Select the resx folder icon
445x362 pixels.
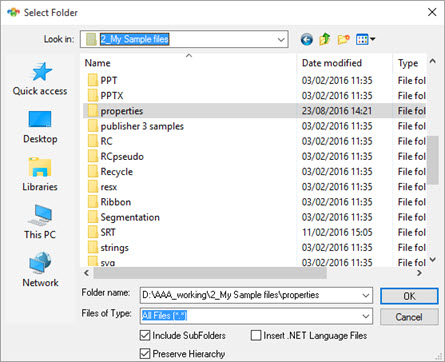pos(92,187)
